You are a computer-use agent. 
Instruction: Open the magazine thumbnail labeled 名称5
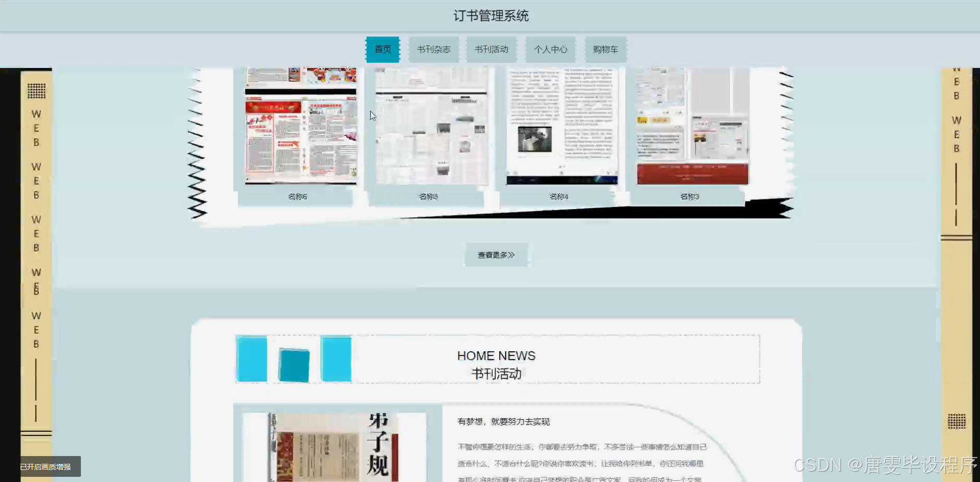[431, 126]
